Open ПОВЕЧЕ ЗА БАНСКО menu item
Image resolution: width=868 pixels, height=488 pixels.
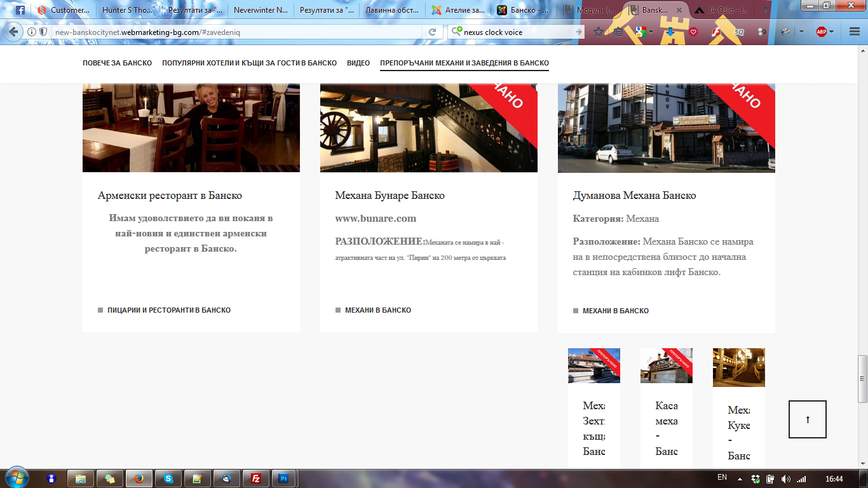[117, 63]
